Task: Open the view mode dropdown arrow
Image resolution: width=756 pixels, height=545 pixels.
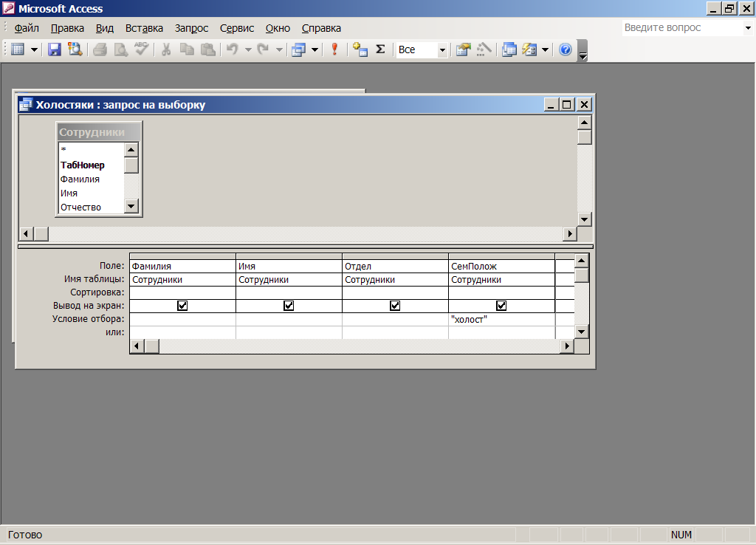Action: (x=34, y=49)
